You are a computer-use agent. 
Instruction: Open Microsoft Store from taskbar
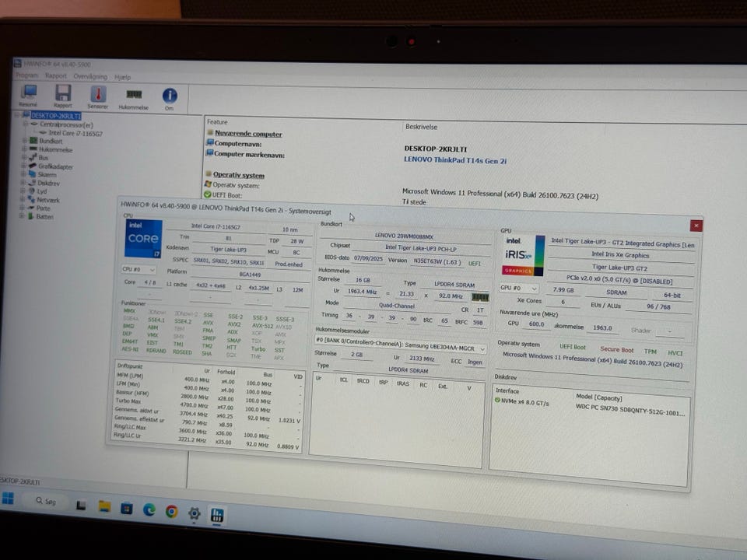pyautogui.click(x=127, y=508)
